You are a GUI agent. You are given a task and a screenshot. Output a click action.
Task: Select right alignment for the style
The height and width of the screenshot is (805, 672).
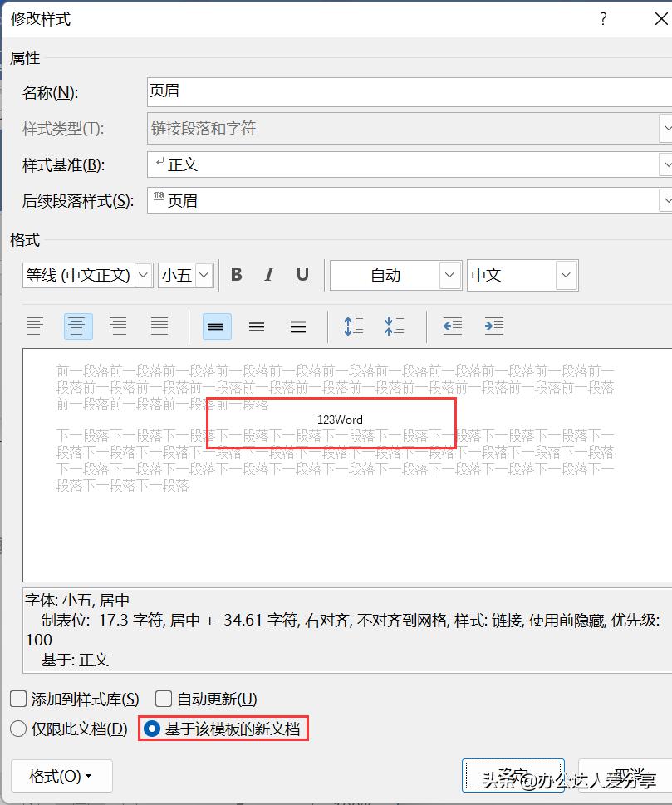pos(117,326)
